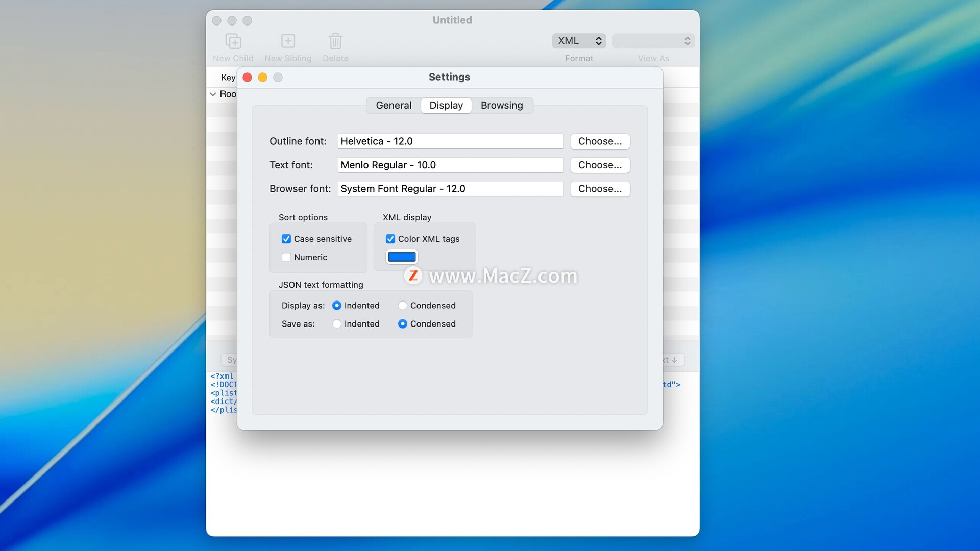Close the Settings window with red button
This screenshot has width=980, height=551.
(x=248, y=77)
